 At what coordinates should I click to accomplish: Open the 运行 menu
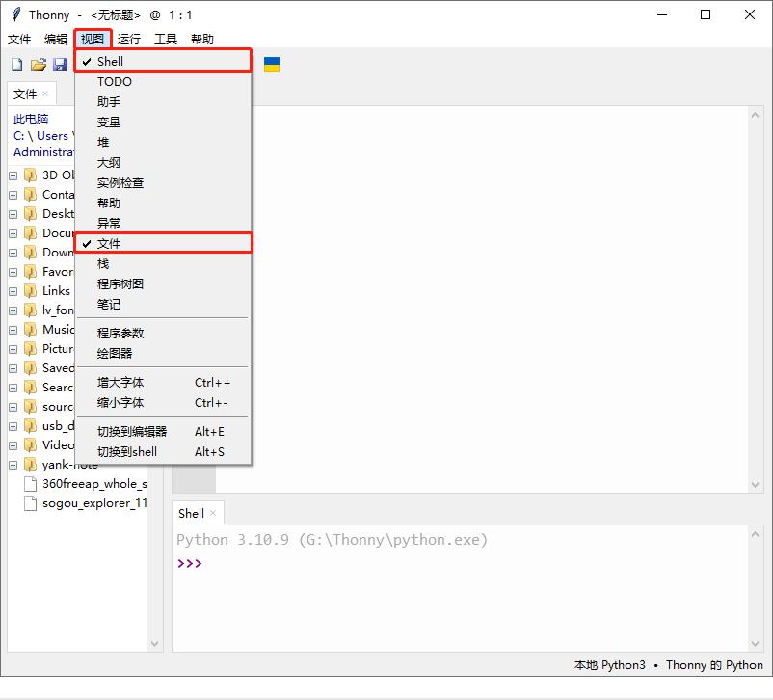128,40
